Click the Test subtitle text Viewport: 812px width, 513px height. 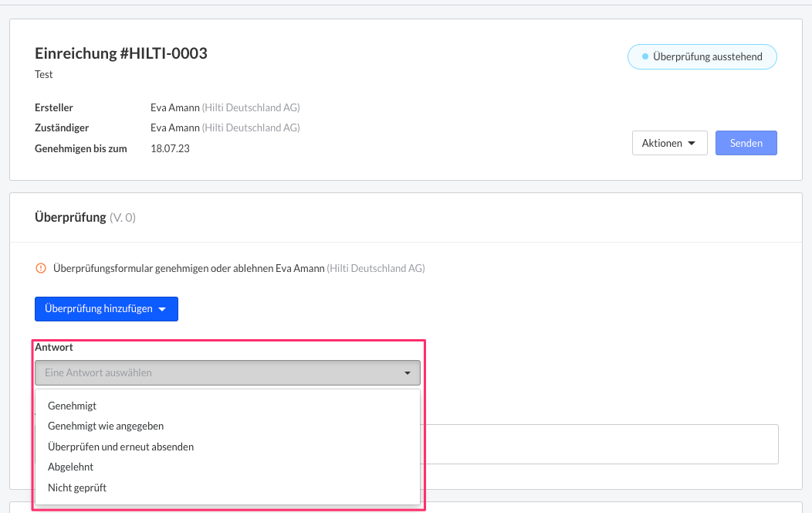(x=43, y=75)
